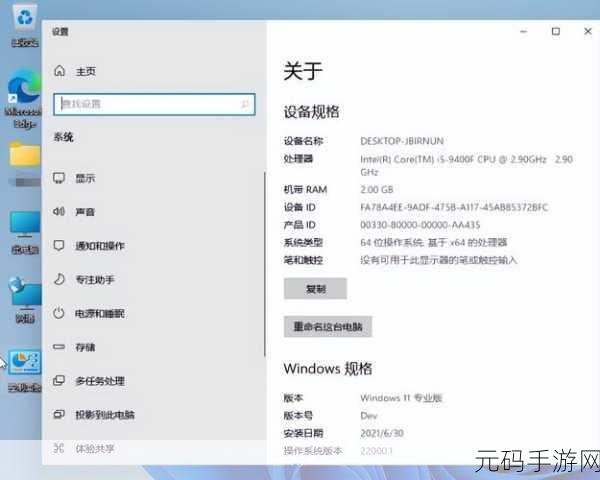Open 存储 settings

85,347
